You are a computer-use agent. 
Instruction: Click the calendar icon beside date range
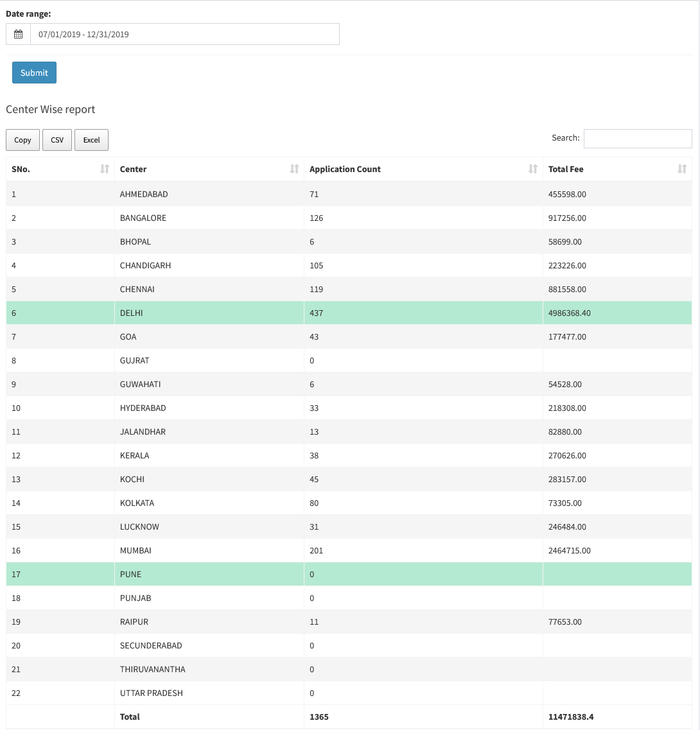pos(18,34)
